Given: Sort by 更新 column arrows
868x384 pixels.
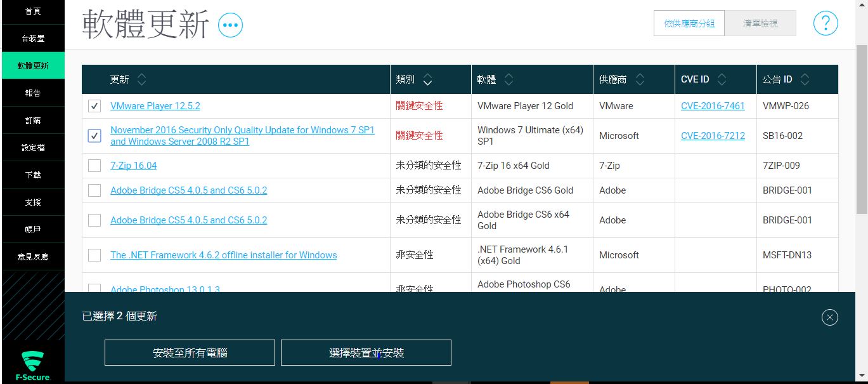Looking at the screenshot, I should coord(141,80).
